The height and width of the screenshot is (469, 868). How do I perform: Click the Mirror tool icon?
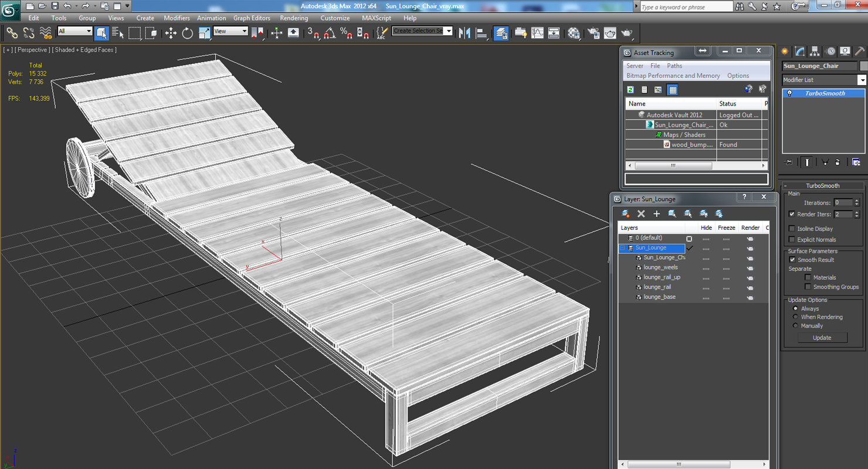pyautogui.click(x=465, y=33)
